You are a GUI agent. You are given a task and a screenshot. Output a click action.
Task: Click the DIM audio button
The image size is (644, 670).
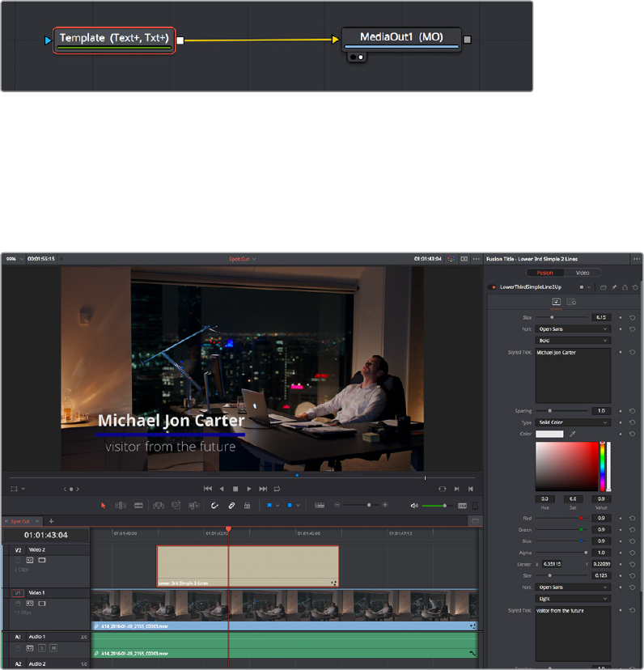pyautogui.click(x=463, y=506)
